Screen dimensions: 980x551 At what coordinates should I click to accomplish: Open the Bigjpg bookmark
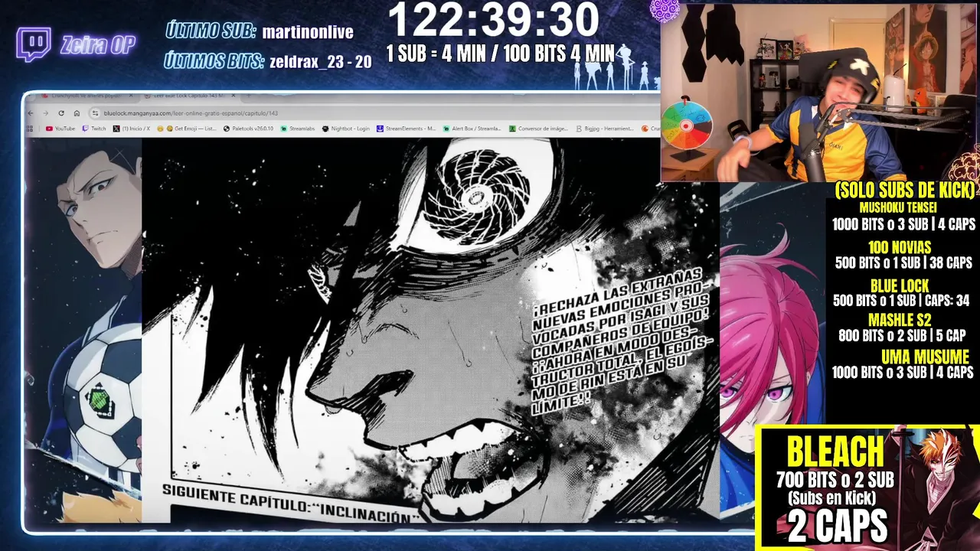(605, 129)
